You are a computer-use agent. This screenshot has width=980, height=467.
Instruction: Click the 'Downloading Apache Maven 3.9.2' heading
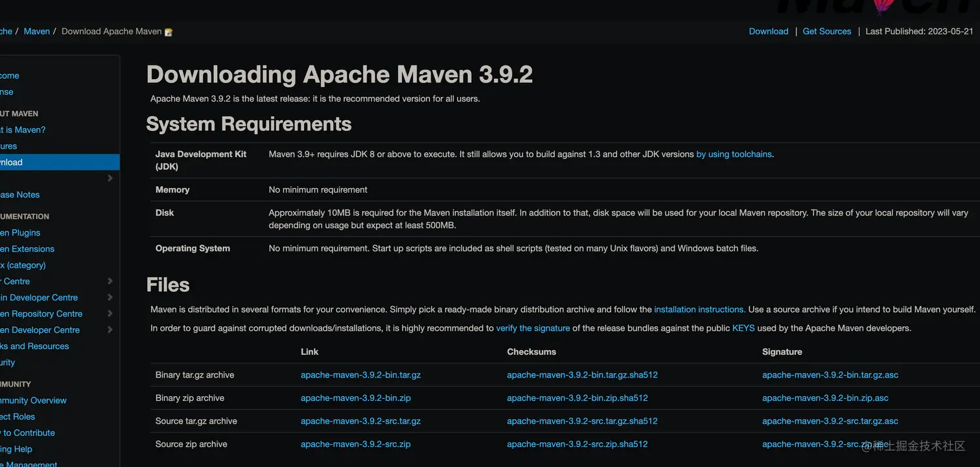click(x=340, y=75)
